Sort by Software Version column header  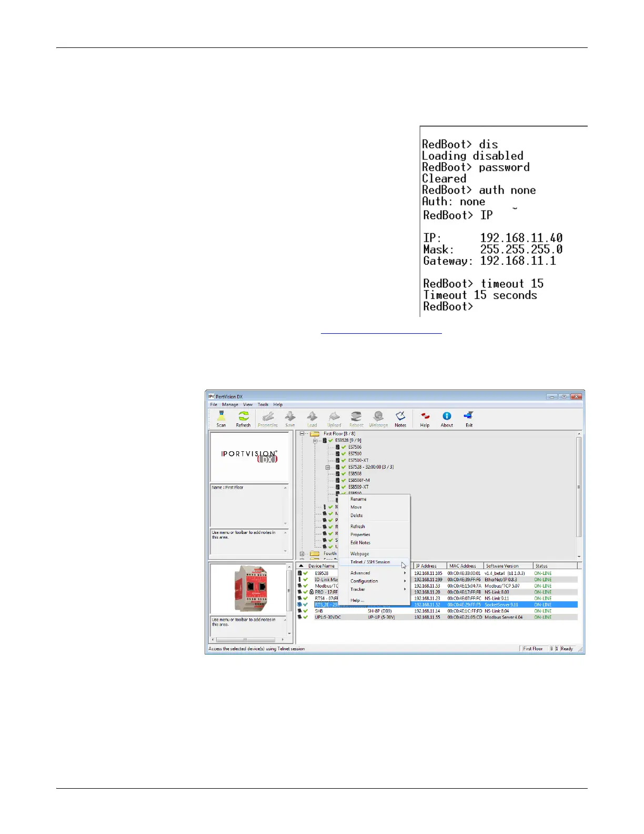coord(508,566)
